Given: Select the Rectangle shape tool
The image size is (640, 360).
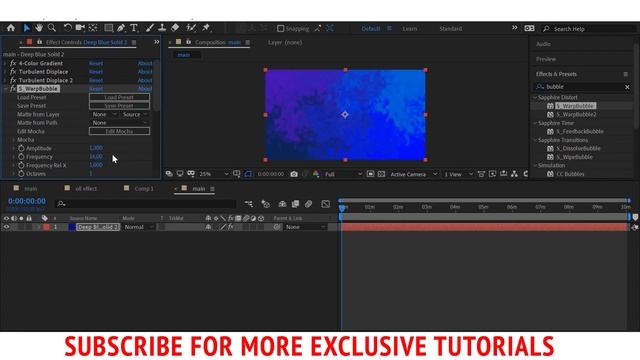Looking at the screenshot, I should point(109,28).
